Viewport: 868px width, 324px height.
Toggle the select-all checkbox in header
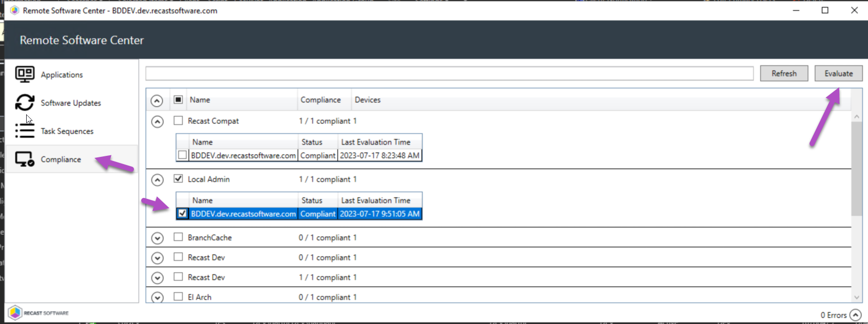point(178,99)
